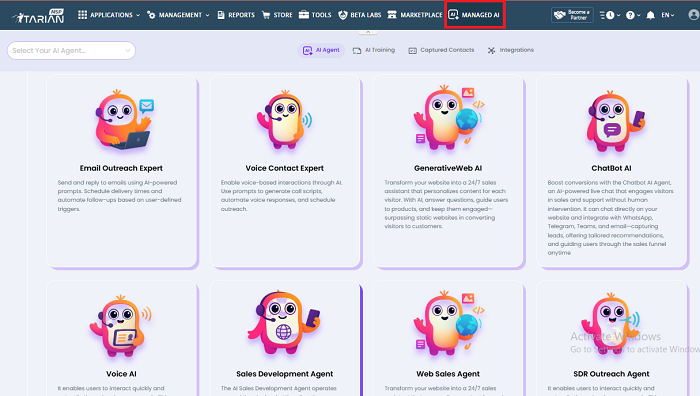
Task: Click the handshake partner icon
Action: [560, 15]
